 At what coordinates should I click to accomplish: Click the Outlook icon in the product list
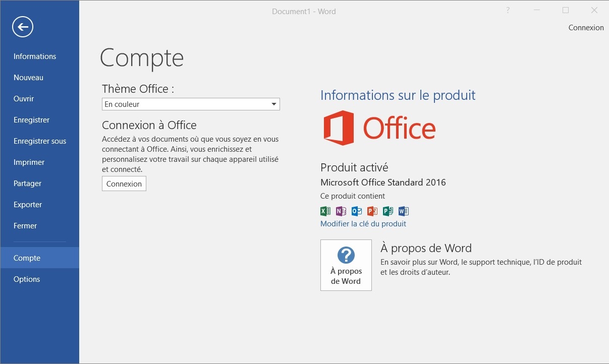click(x=357, y=211)
